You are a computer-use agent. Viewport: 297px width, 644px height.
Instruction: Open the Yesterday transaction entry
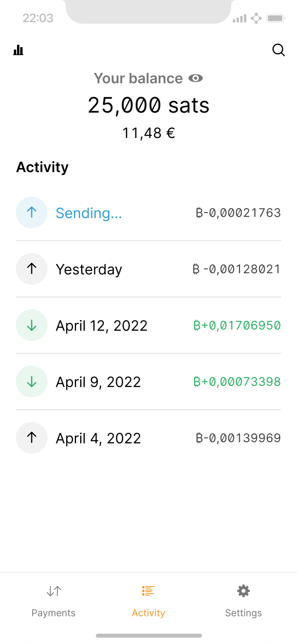[89, 270]
